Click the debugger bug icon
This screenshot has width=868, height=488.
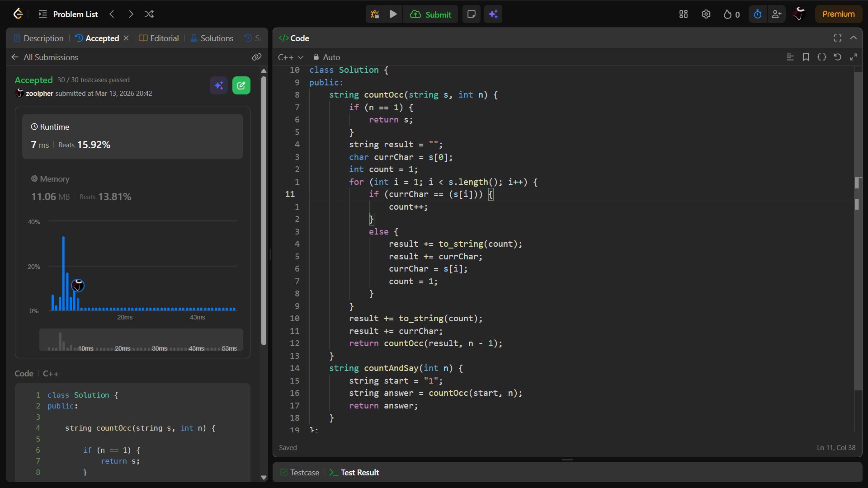pos(375,14)
